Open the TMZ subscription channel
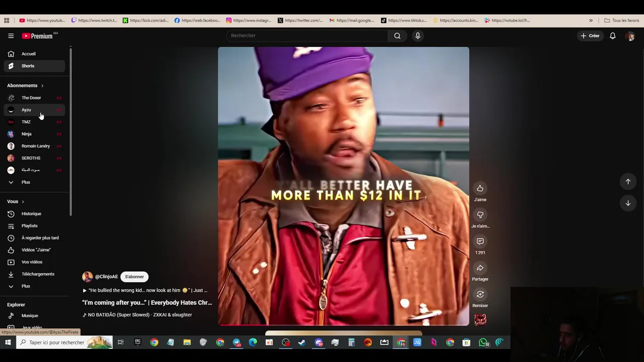Viewport: 644px width, 362px height. pyautogui.click(x=34, y=122)
